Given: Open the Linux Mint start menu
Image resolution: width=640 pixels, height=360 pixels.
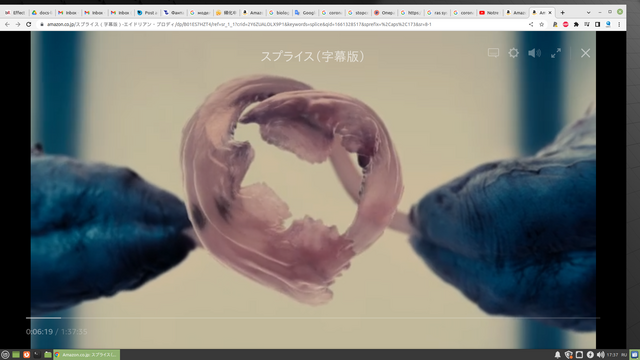Looking at the screenshot, I should click(x=5, y=355).
